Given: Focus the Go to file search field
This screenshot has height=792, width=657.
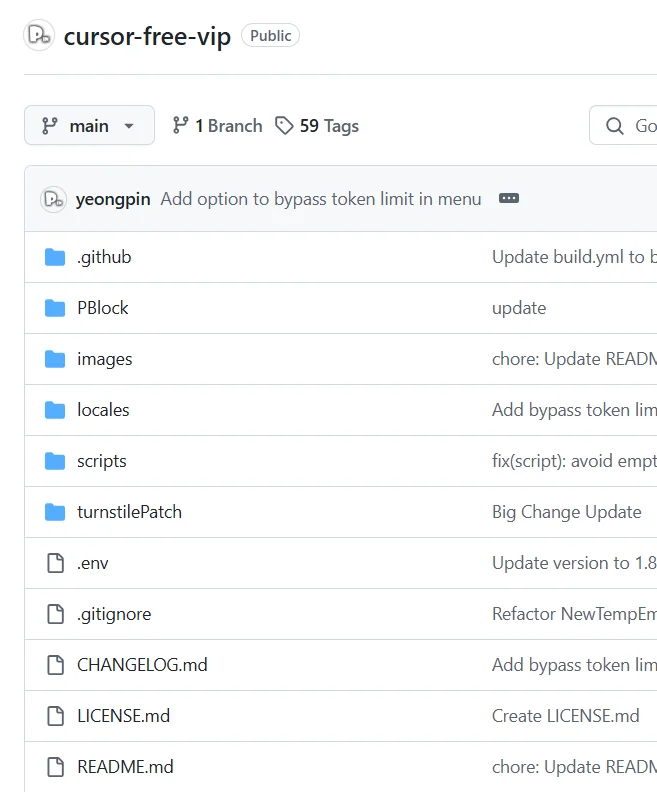Looking at the screenshot, I should tap(624, 125).
